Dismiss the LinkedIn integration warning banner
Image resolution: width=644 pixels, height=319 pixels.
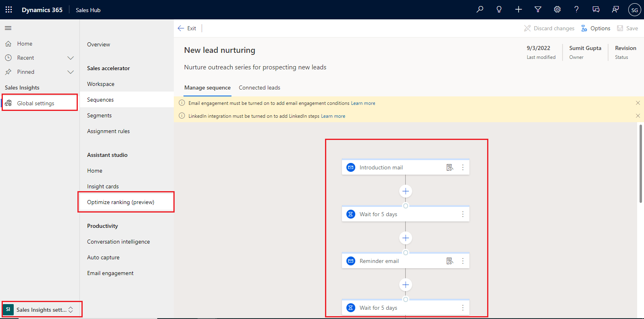[x=638, y=116]
